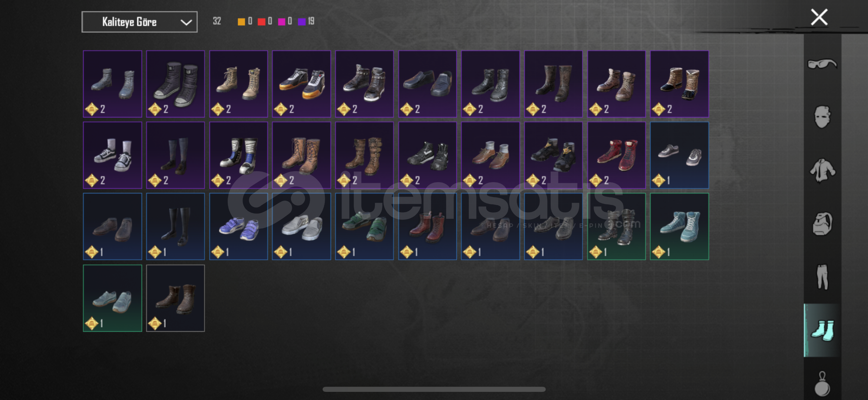868x400 pixels.
Task: Select the highlighted shoes category icon
Action: [822, 330]
